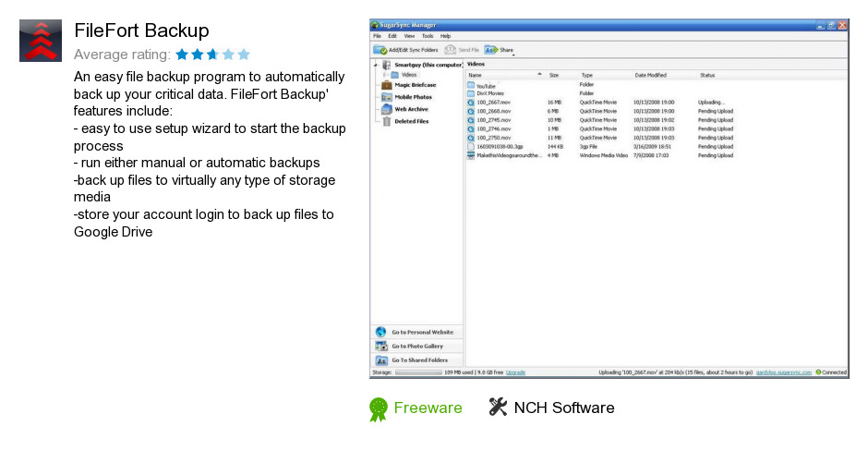Click the Shared Folders people icon
The height and width of the screenshot is (450, 868).
tap(380, 360)
